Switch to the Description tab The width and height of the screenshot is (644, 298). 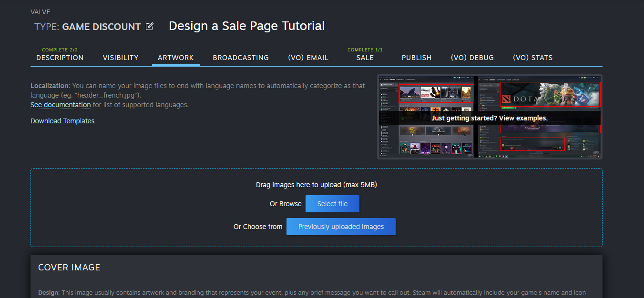coord(60,57)
